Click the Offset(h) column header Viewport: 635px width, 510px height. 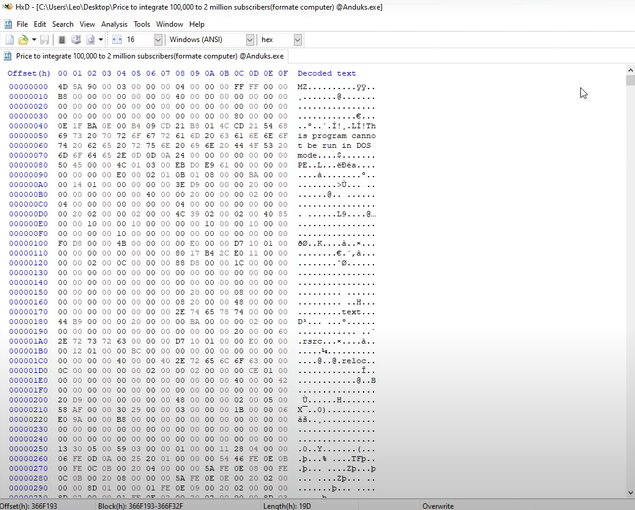pyautogui.click(x=29, y=73)
